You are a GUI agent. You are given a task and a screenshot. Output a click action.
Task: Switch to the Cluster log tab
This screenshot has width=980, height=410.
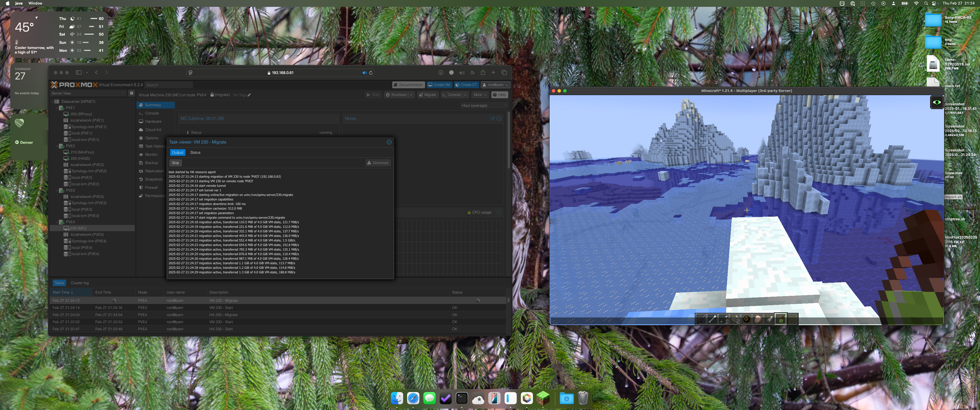coord(79,283)
